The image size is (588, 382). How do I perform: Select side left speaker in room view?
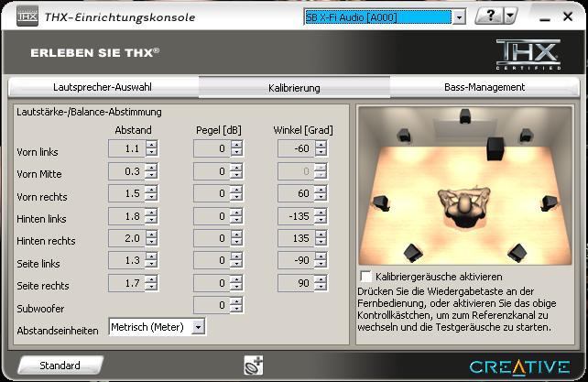[382, 203]
